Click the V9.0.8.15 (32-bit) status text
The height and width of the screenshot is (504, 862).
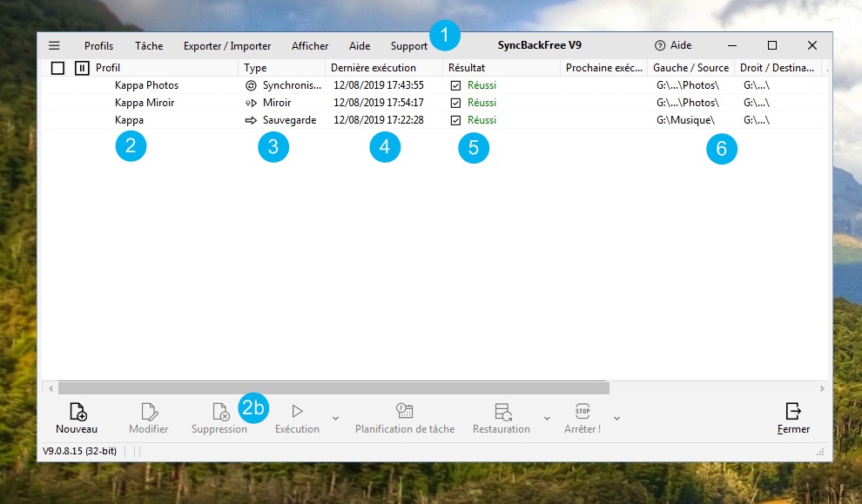point(80,451)
